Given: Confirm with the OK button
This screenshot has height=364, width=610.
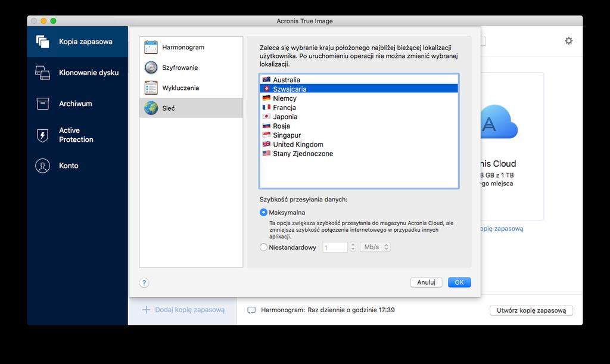Looking at the screenshot, I should pyautogui.click(x=459, y=282).
